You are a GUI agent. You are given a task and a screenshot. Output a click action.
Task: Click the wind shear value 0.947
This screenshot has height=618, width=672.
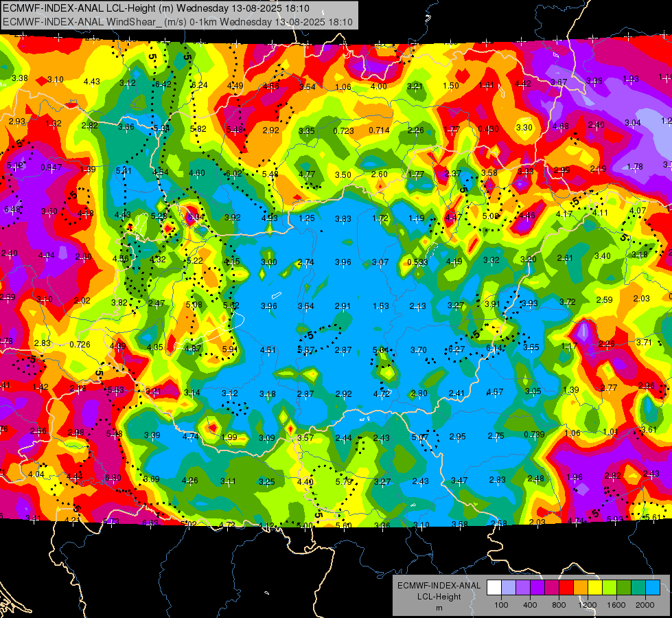pyautogui.click(x=51, y=168)
